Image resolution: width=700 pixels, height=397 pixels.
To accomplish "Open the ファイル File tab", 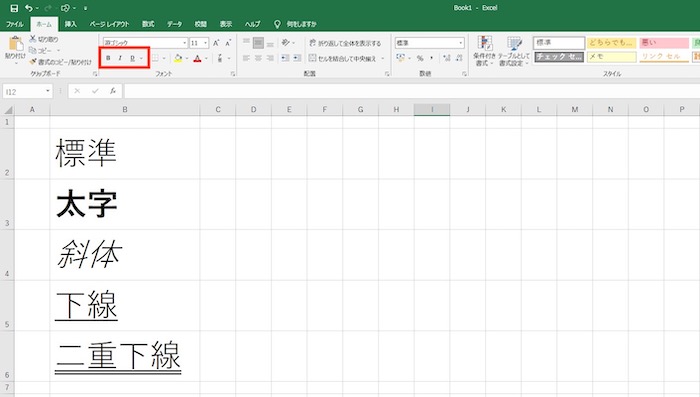I will tap(15, 24).
